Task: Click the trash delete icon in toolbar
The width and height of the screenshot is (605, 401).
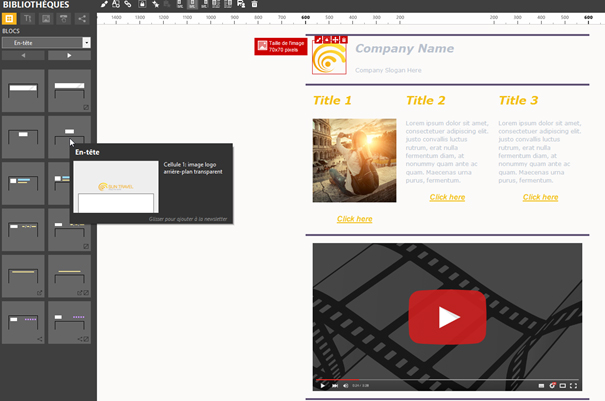Action: 254,4
